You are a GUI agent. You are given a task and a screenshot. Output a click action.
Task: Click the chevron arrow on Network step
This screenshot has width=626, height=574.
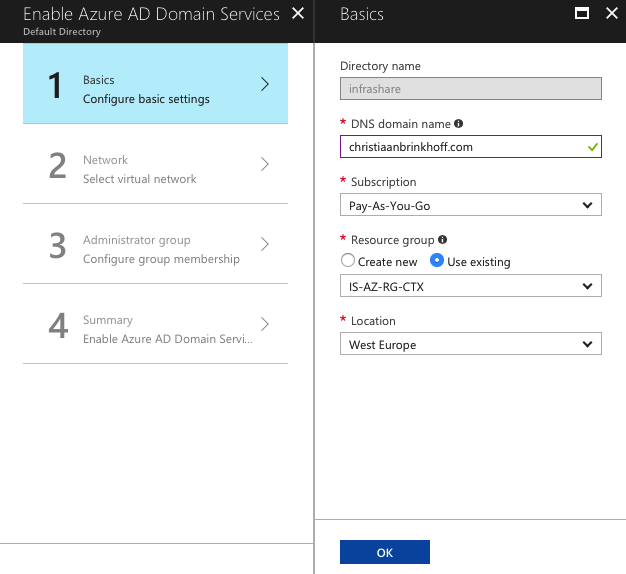point(265,164)
